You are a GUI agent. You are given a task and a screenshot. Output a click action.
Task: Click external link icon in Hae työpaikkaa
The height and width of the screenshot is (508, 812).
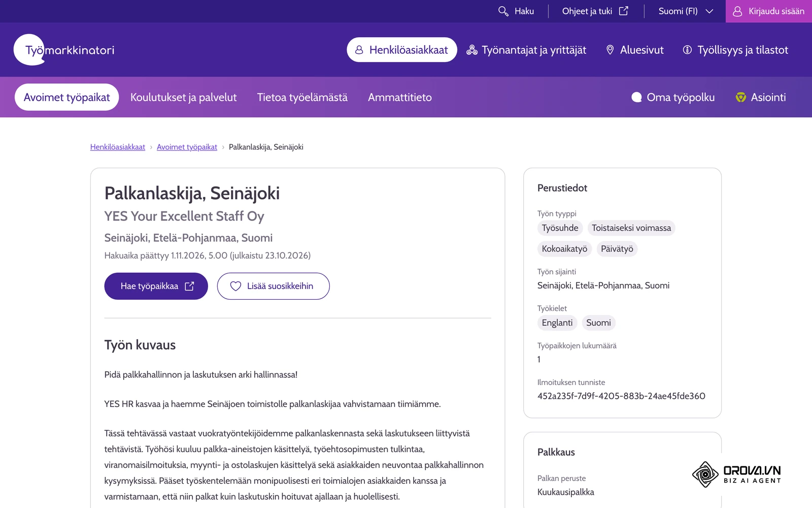tap(189, 286)
